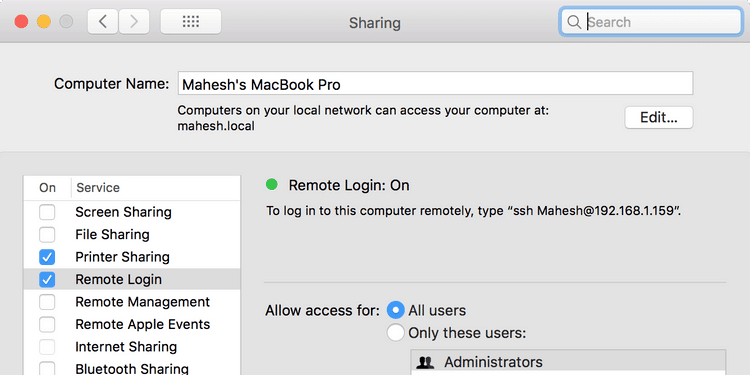Select the Remote Apple Events row
Viewport: 750px width, 375px height.
coord(132,324)
